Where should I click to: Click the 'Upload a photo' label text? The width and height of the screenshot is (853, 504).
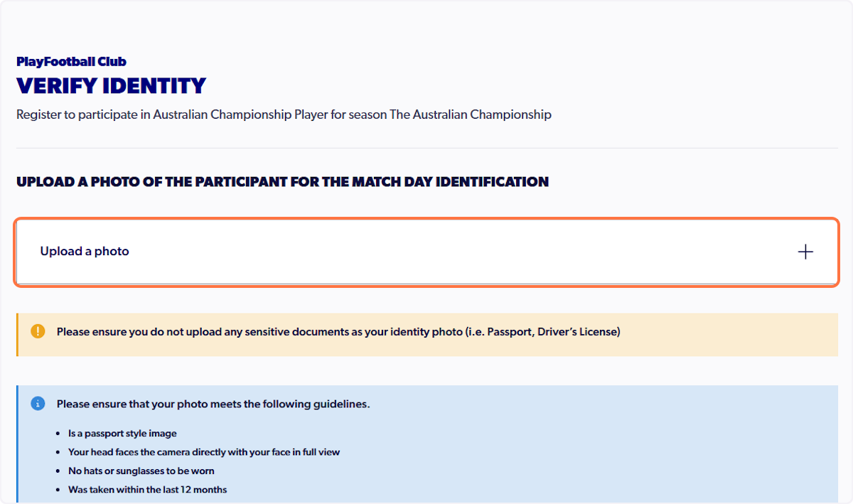coord(85,252)
